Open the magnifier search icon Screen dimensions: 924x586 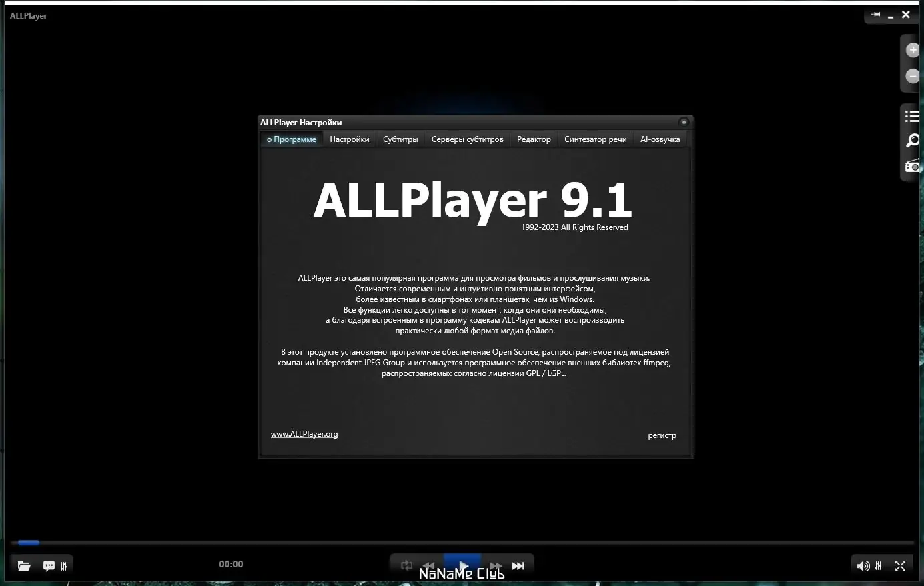point(912,141)
